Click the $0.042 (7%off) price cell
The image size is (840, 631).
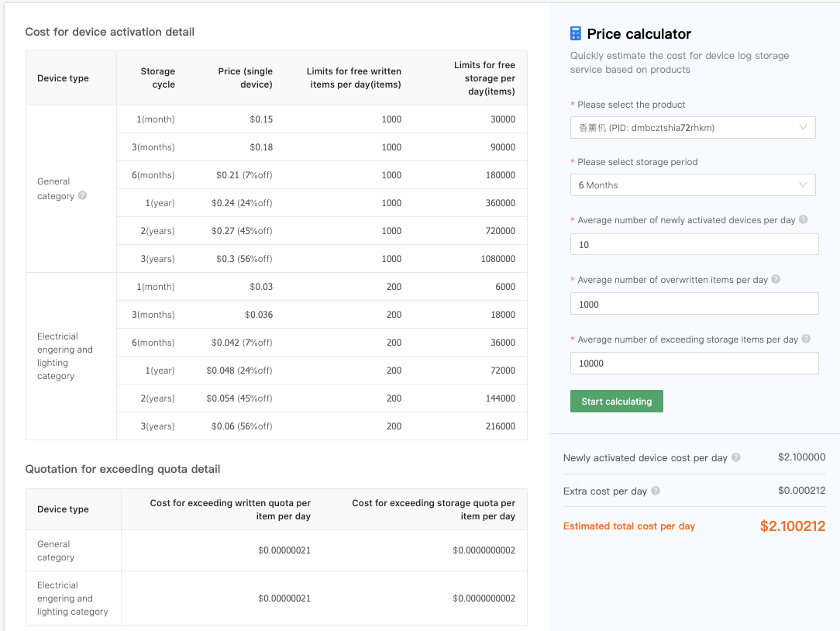(242, 342)
